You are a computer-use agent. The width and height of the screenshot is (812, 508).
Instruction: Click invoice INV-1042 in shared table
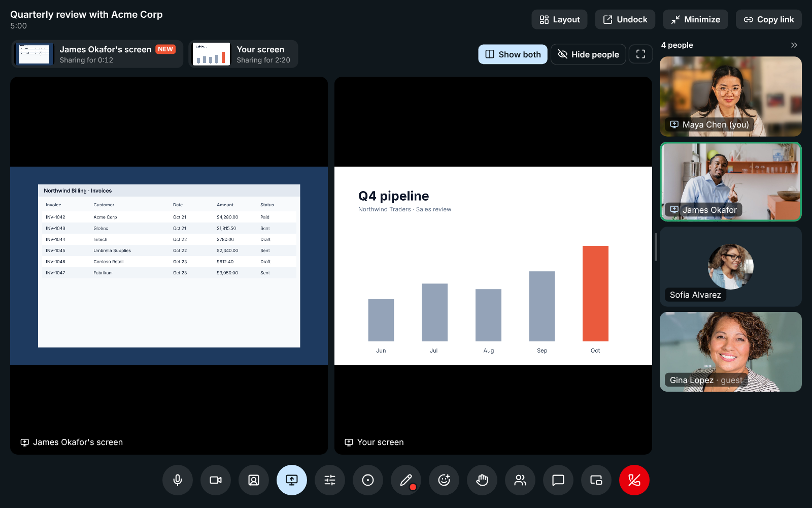(55, 217)
